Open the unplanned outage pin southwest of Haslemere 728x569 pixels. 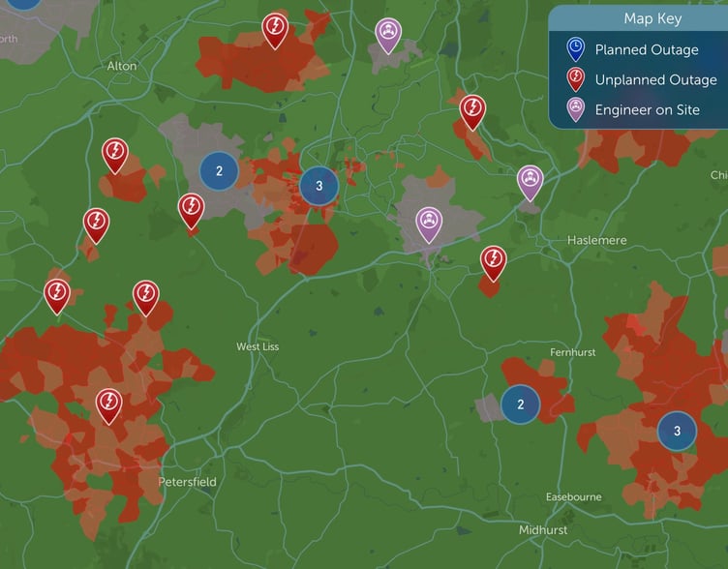coord(493,263)
